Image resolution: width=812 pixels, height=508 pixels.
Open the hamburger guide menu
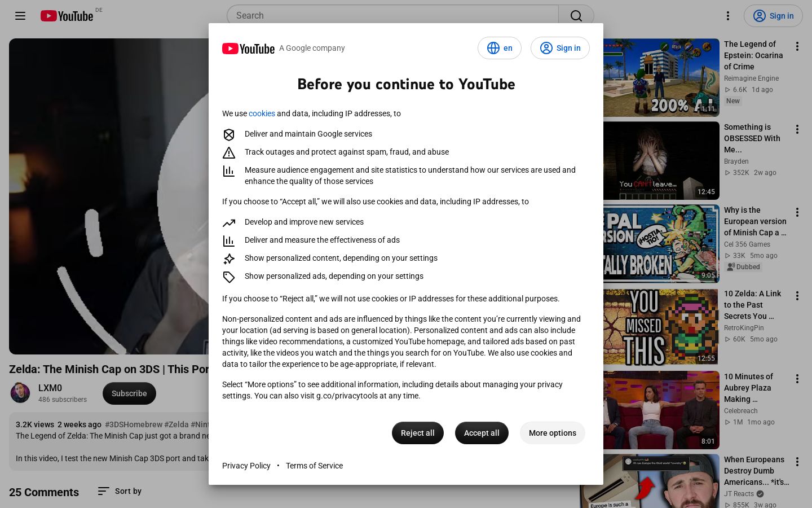coord(20,16)
